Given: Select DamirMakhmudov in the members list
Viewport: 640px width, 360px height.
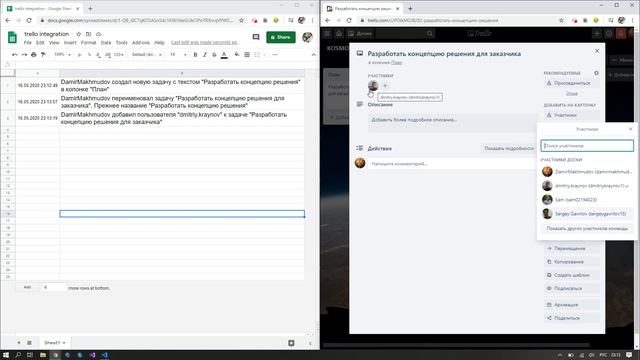Looking at the screenshot, I should pyautogui.click(x=587, y=172).
